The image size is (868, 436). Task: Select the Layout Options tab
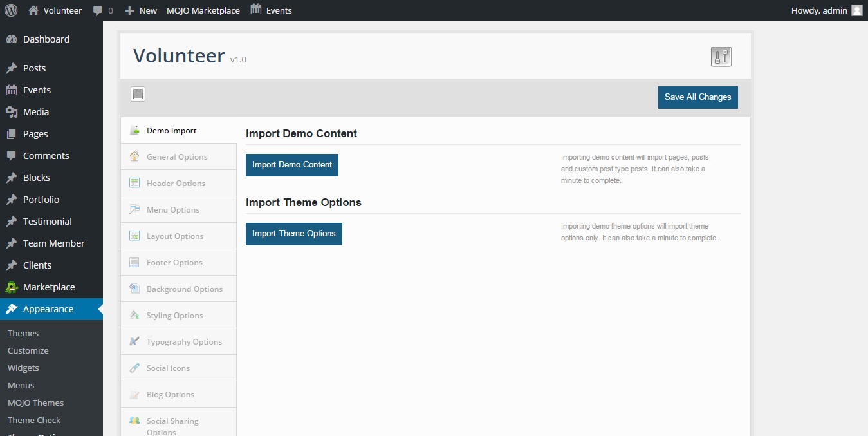point(179,236)
